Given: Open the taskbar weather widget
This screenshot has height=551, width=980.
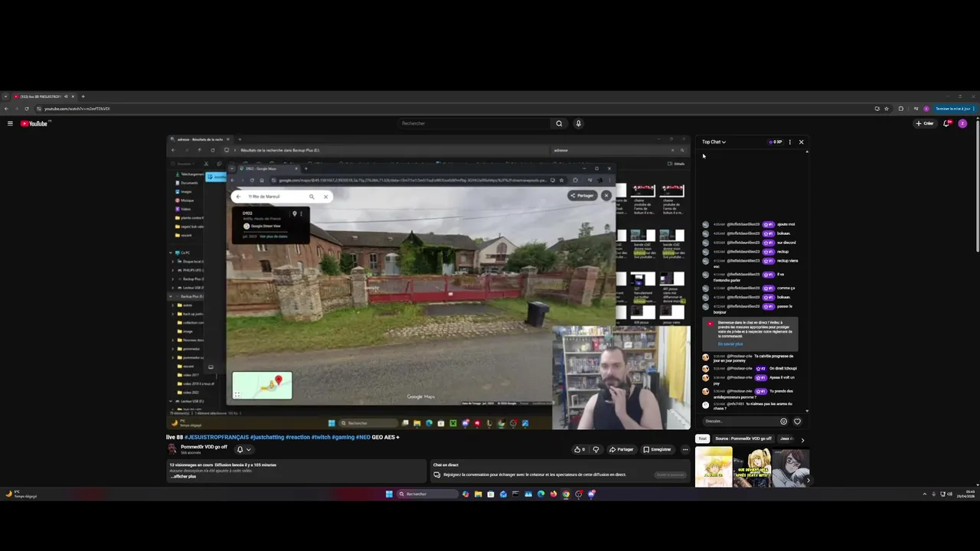Looking at the screenshot, I should [21, 494].
